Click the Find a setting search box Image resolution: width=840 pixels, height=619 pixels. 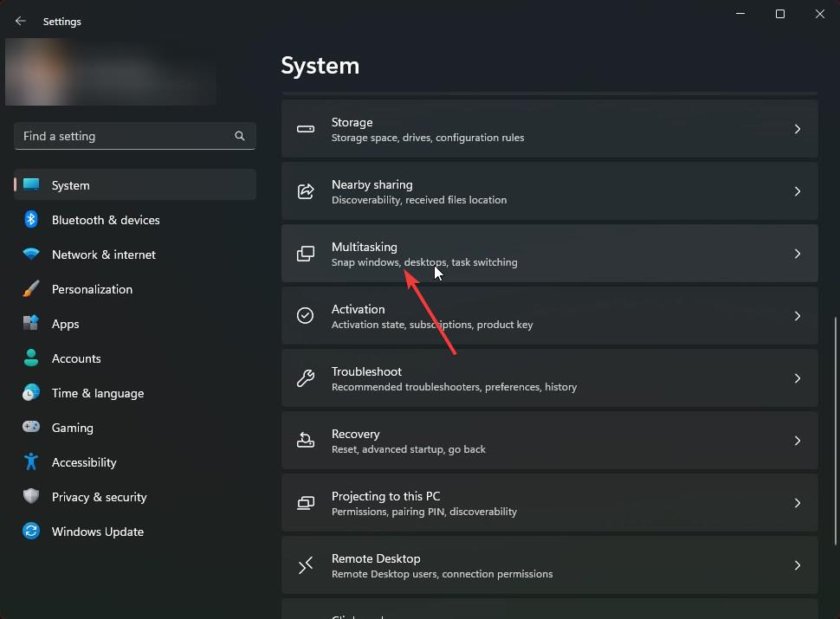click(126, 136)
